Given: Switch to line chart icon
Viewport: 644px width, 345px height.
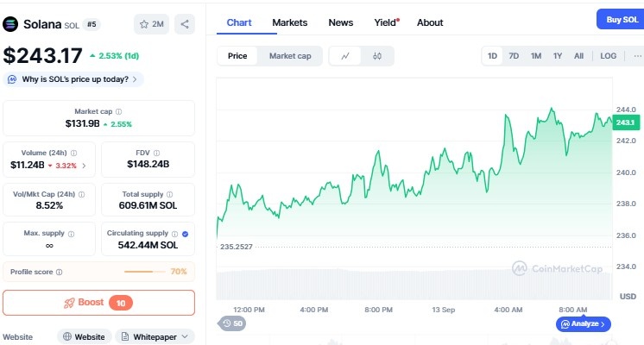Looking at the screenshot, I should click(x=345, y=56).
